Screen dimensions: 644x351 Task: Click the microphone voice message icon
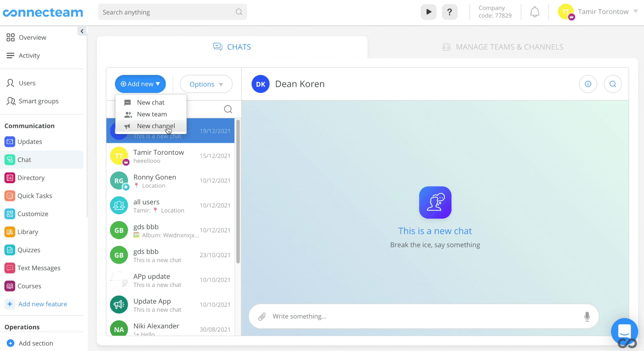point(587,316)
